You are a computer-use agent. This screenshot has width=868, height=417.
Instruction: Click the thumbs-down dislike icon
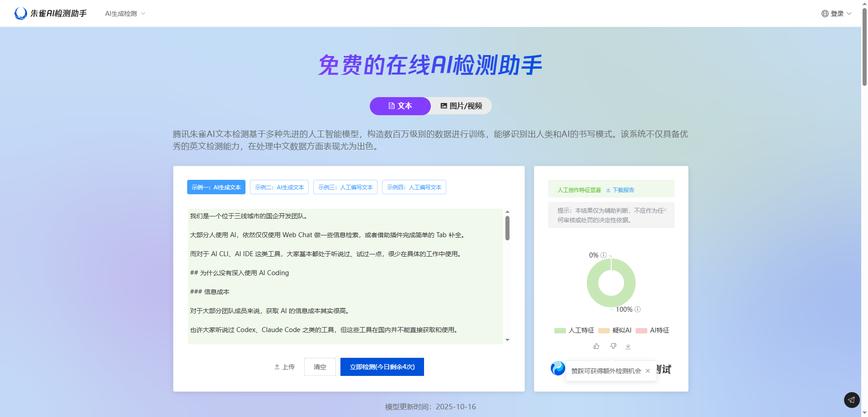pyautogui.click(x=613, y=346)
